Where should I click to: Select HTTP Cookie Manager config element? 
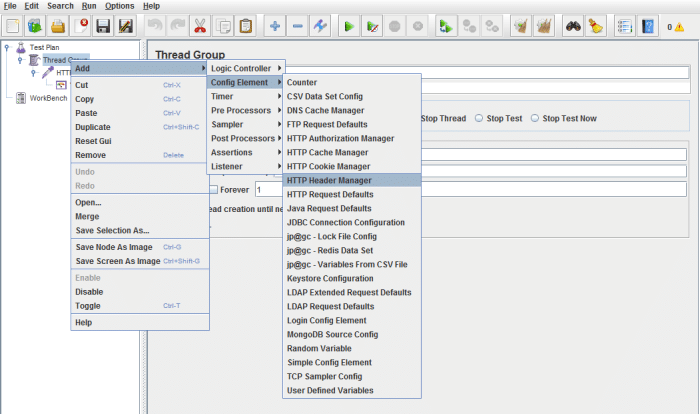[328, 166]
